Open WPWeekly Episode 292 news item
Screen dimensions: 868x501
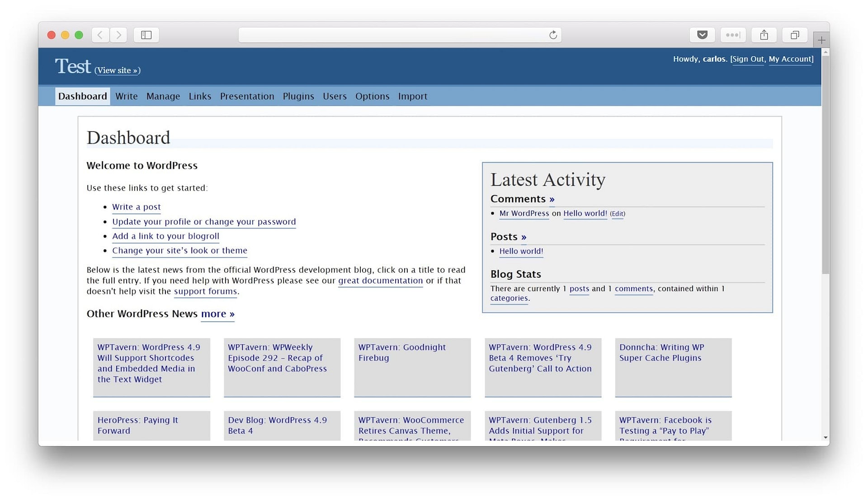click(282, 368)
